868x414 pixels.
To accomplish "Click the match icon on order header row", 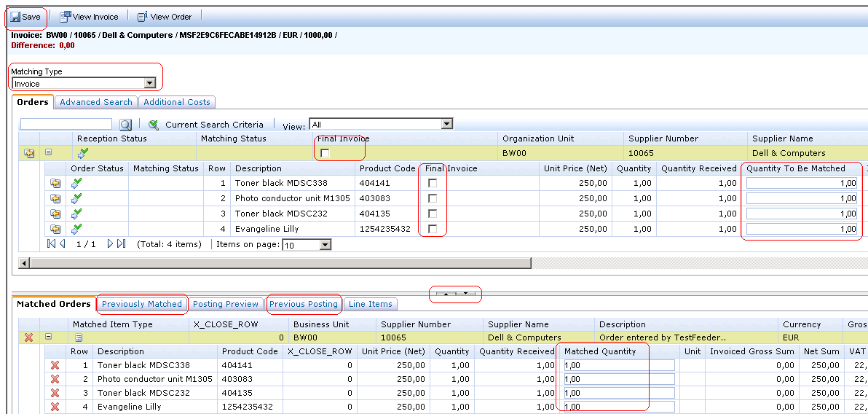I will point(28,153).
